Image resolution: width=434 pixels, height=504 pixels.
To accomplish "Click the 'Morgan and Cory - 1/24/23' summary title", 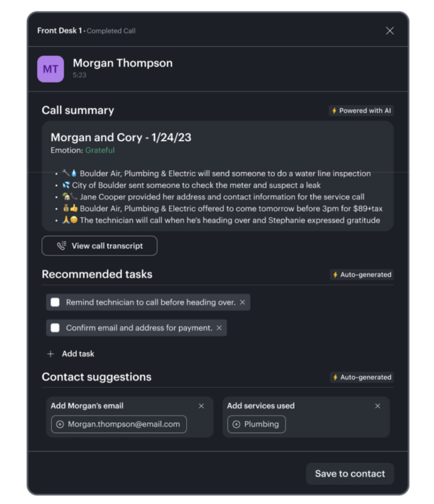I will point(121,138).
